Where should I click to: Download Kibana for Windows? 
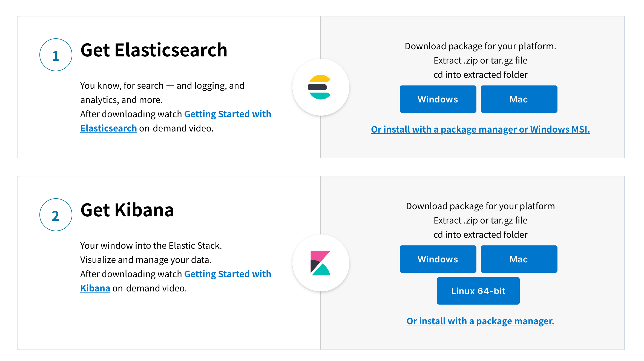tap(438, 259)
